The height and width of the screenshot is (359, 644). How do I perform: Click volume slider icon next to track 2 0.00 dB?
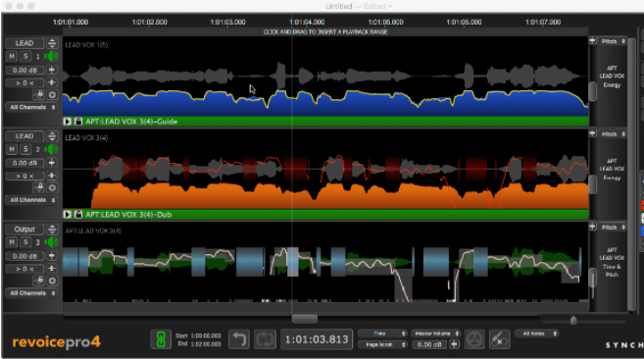click(x=52, y=163)
